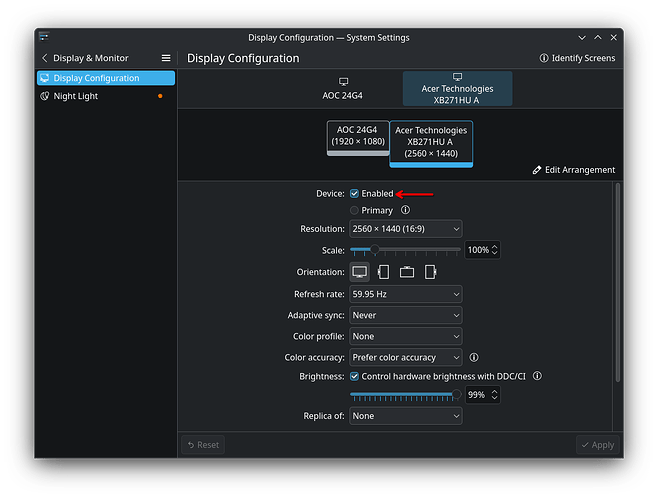
Task: Open the Replica of dropdown
Action: coord(406,416)
